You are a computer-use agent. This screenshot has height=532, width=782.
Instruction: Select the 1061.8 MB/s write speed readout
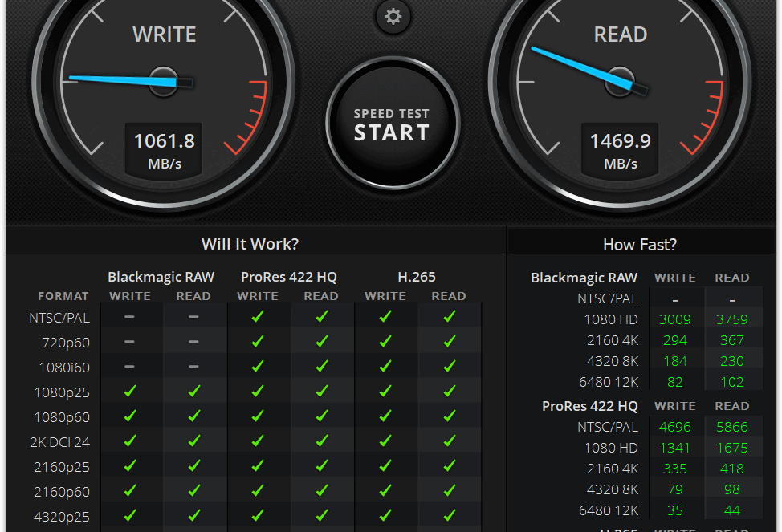coord(164,150)
